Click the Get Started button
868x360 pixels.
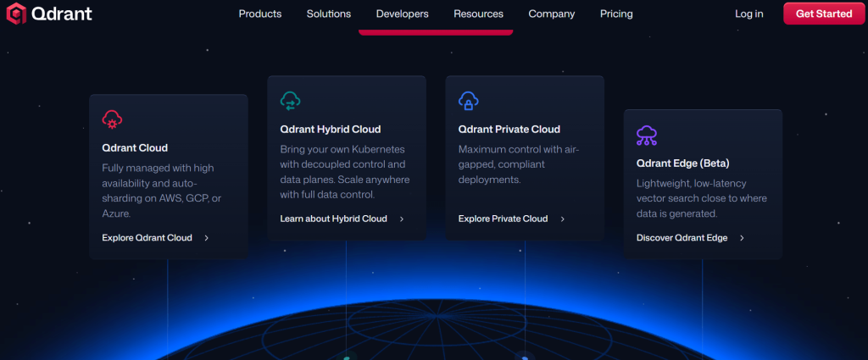824,14
